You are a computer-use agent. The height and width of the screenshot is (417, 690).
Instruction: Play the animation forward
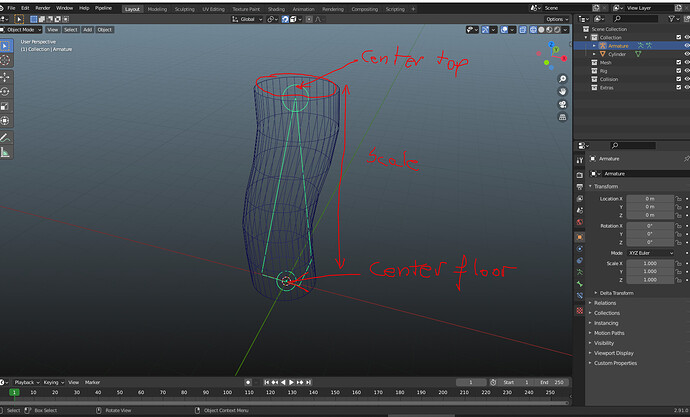291,382
